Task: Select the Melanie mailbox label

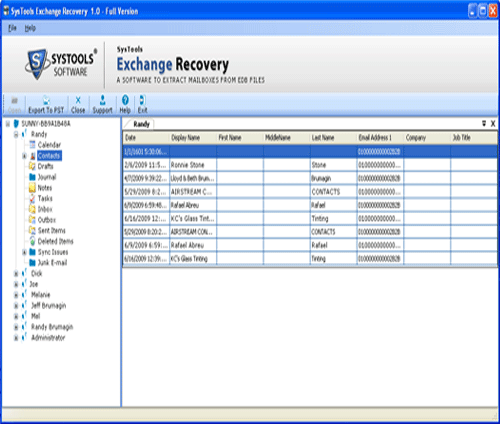Action: click(40, 295)
